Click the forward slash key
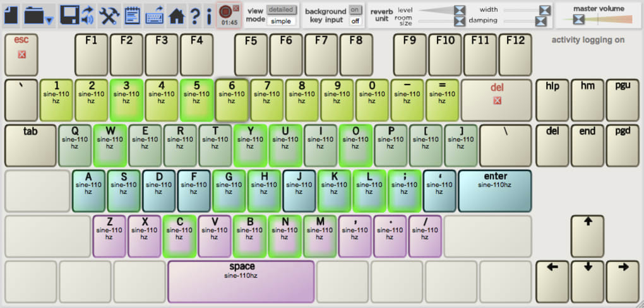Screen dimensions: 644x308 [425, 237]
